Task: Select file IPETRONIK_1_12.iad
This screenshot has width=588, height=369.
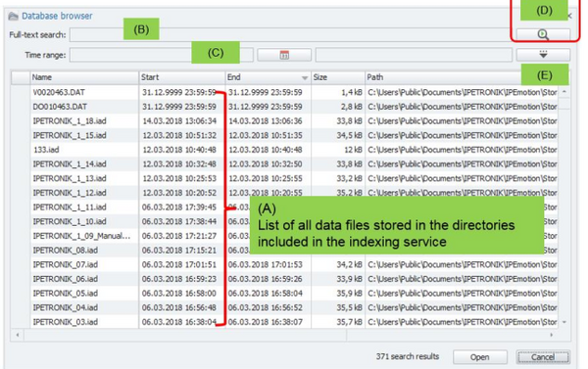Action: tap(70, 193)
